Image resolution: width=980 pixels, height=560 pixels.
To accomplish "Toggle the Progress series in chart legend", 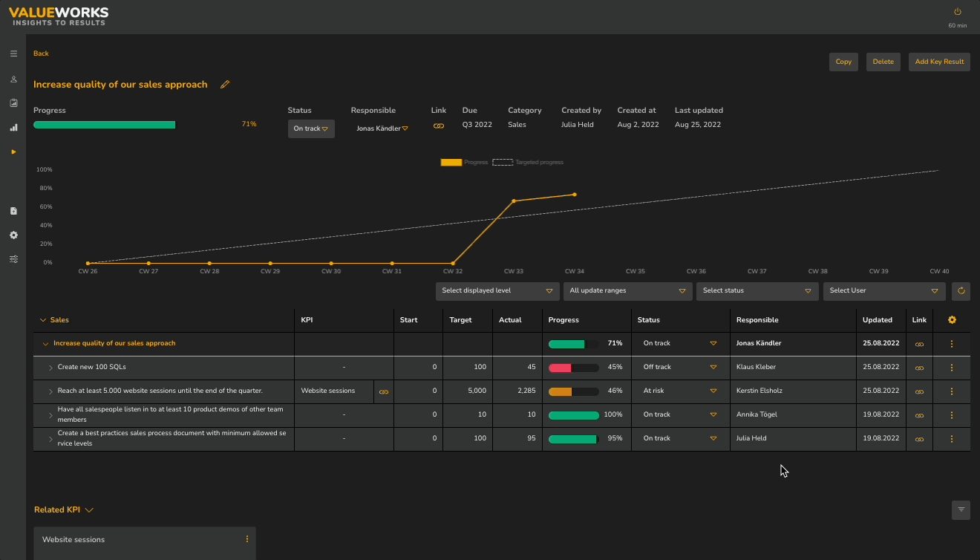I will pyautogui.click(x=451, y=162).
